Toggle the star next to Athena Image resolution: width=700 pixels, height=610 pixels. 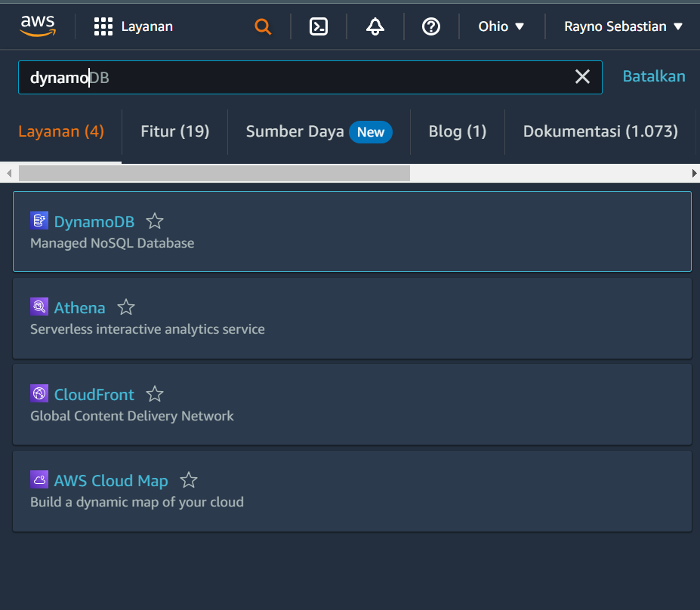[x=125, y=307]
